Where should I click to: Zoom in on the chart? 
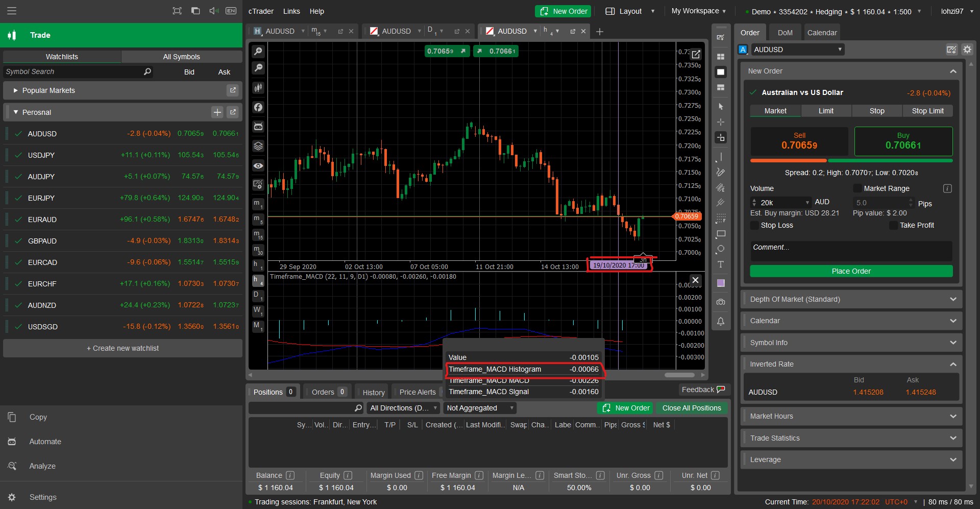coord(258,51)
